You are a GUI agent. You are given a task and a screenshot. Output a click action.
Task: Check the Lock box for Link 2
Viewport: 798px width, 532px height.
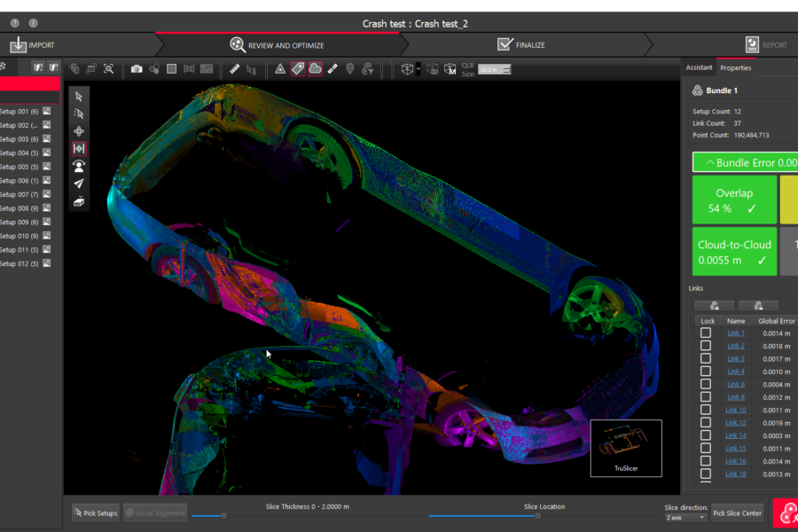[x=706, y=346]
